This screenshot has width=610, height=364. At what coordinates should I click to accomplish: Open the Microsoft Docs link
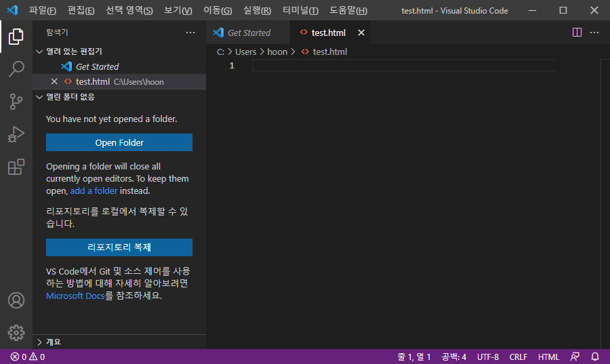(x=75, y=296)
